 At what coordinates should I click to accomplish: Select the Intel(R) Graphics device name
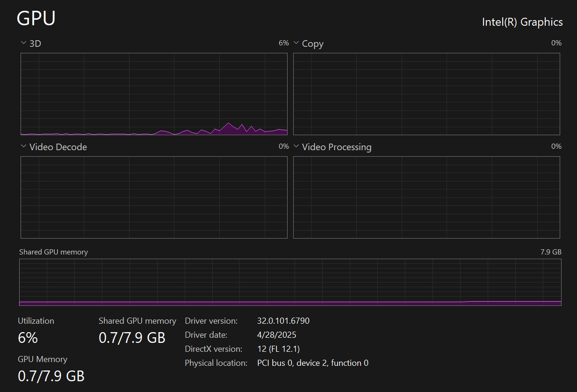coord(522,22)
